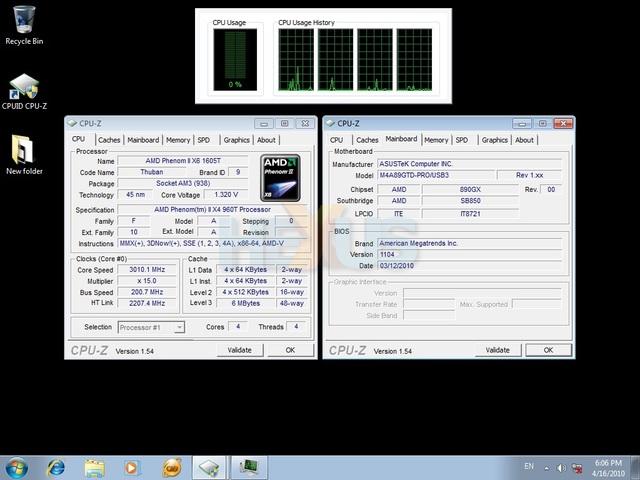The image size is (640, 480).
Task: Click the right CPU-Z window title icon
Action: (330, 123)
